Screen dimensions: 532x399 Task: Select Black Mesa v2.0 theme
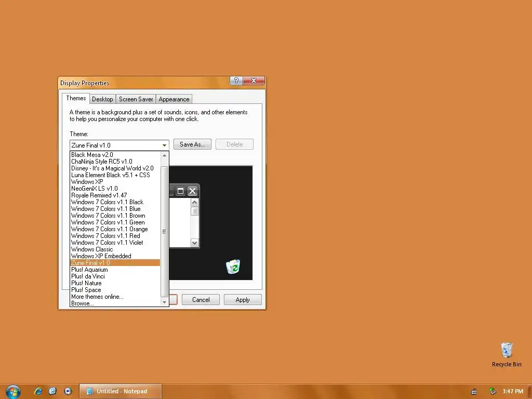[x=115, y=155]
